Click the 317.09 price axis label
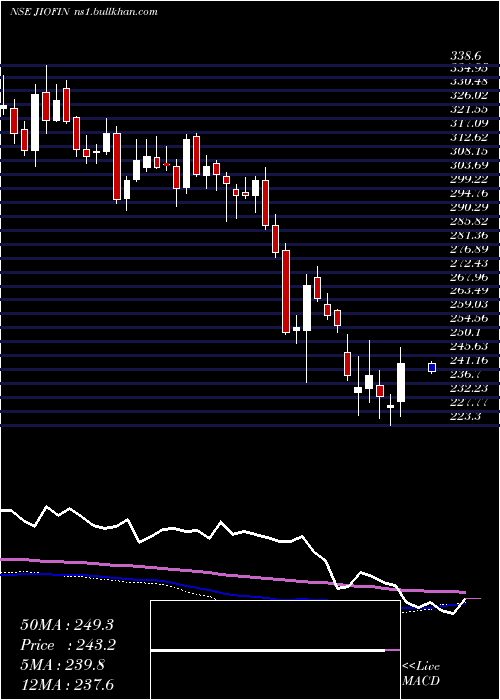Image resolution: width=500 pixels, height=700 pixels. point(468,123)
